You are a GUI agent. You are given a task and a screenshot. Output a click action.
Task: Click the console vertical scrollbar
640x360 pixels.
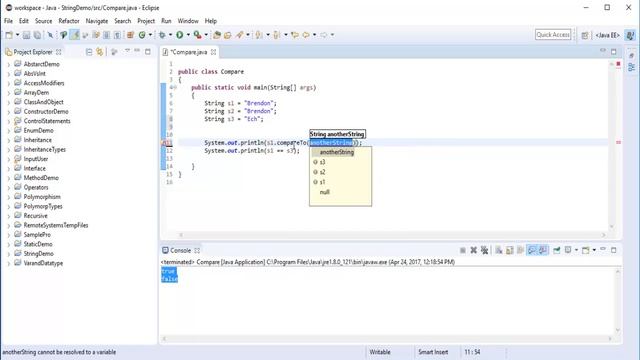pos(618,300)
